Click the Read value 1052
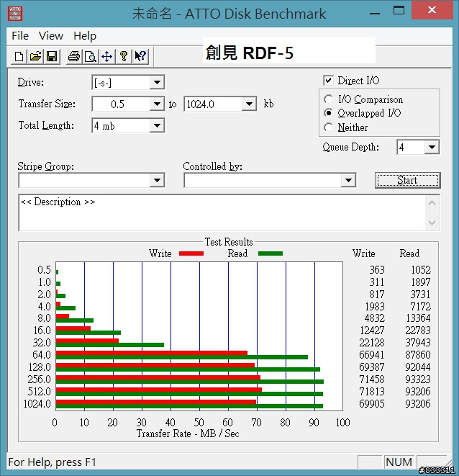The image size is (459, 476). [420, 270]
